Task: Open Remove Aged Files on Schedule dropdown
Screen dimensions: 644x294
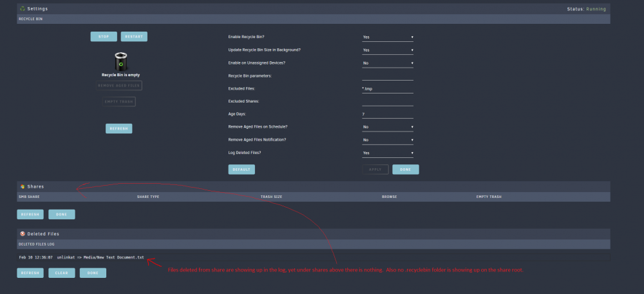Action: pos(388,127)
